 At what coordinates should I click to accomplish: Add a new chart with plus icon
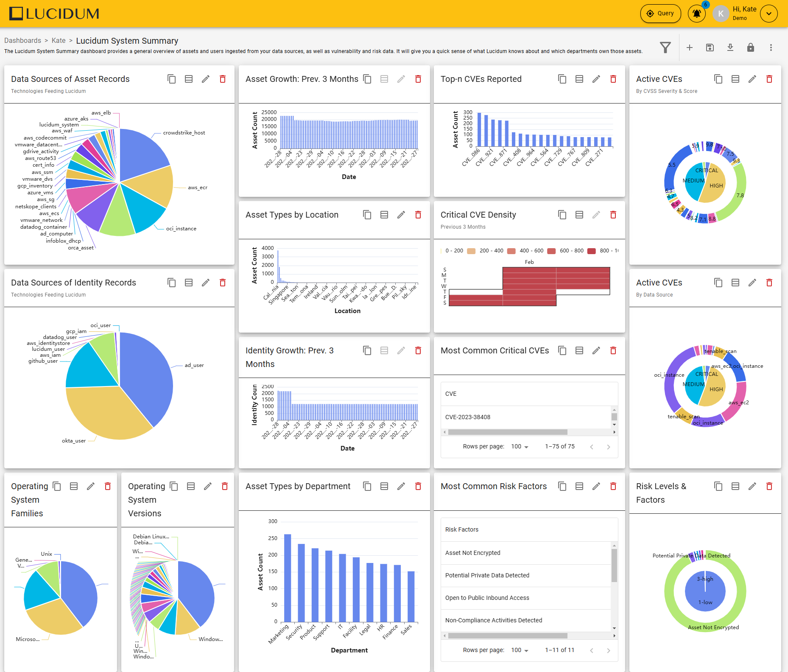[x=690, y=48]
